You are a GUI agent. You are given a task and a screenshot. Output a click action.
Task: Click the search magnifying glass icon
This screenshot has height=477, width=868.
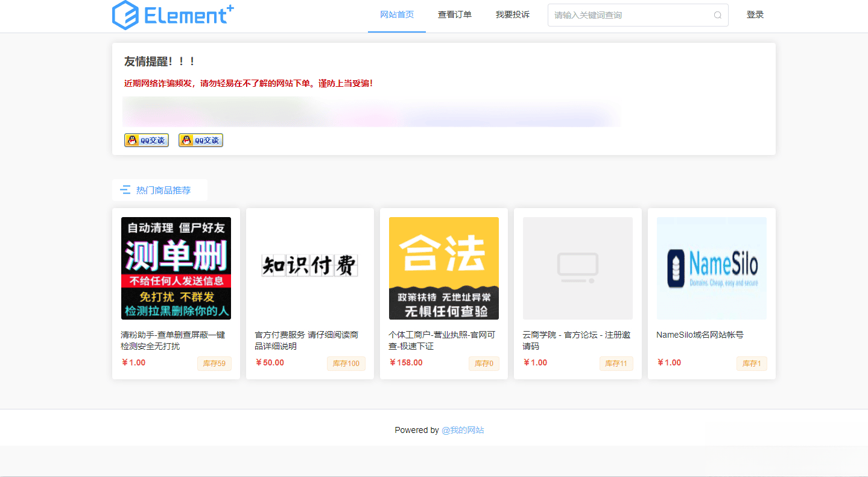717,14
